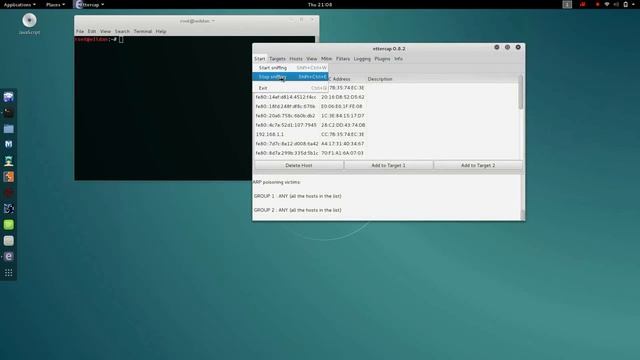Click the clock showing Thu 21:08
The image size is (640, 360).
coord(320,4)
